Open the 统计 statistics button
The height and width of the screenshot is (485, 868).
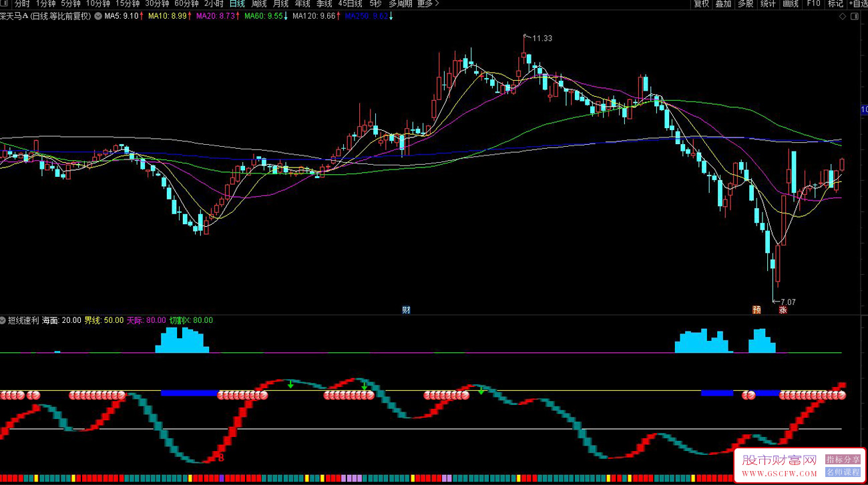tap(768, 4)
